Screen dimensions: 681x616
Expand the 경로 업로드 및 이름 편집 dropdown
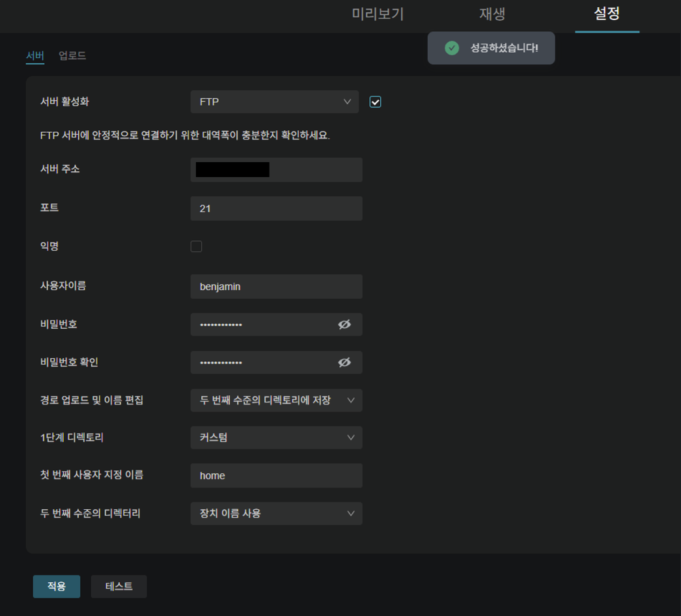click(x=276, y=400)
